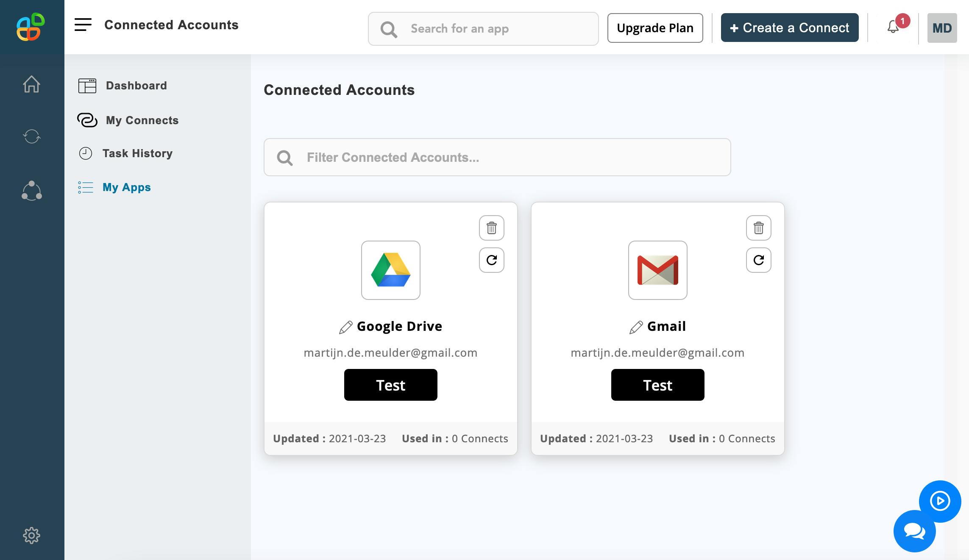Click the Create a Connect button
The height and width of the screenshot is (560, 969).
pos(789,28)
